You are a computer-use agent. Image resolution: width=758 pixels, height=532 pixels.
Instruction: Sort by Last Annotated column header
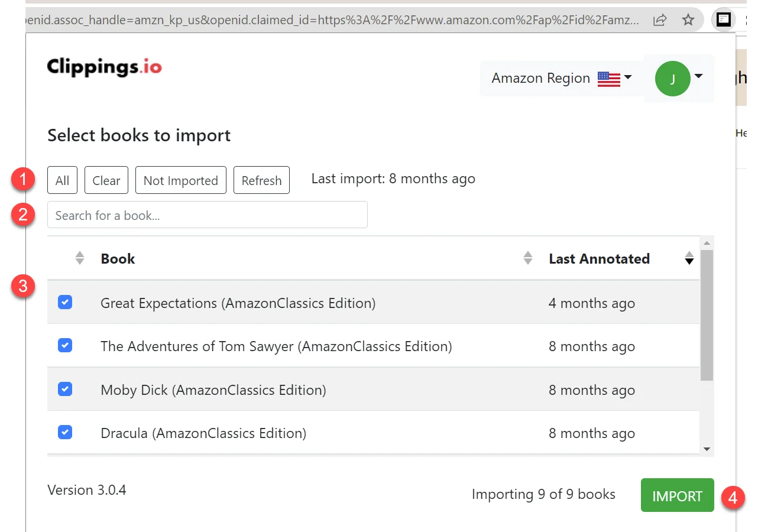pos(599,258)
